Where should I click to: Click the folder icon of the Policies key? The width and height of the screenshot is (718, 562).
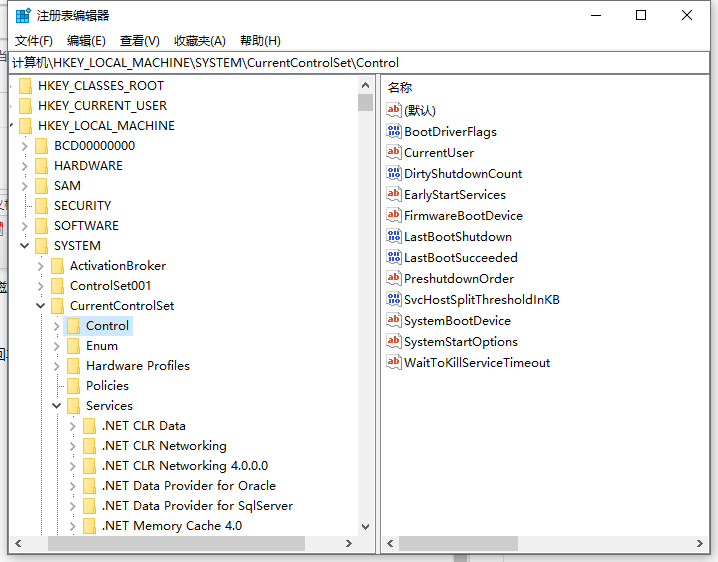73,386
